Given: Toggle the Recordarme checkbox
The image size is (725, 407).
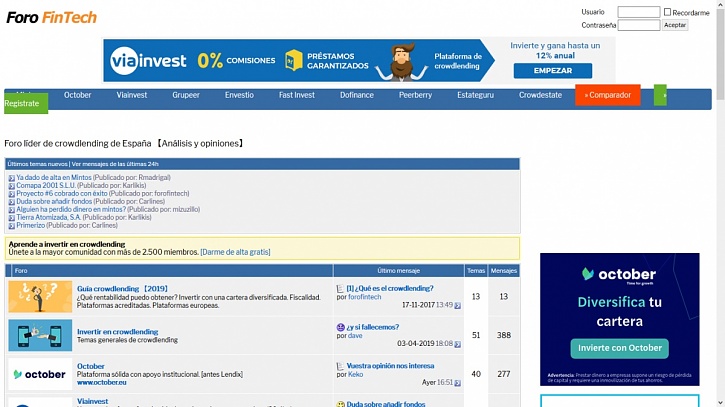Looking at the screenshot, I should tap(667, 12).
